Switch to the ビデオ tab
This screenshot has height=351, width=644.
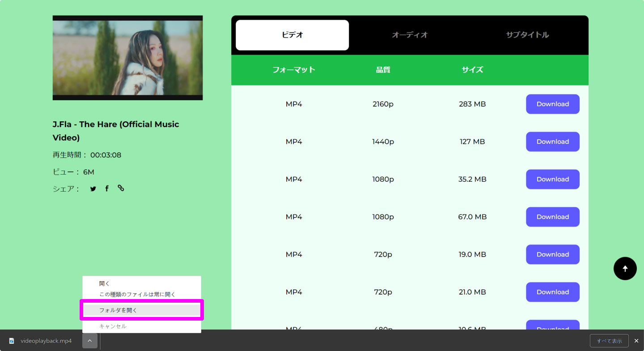(292, 35)
